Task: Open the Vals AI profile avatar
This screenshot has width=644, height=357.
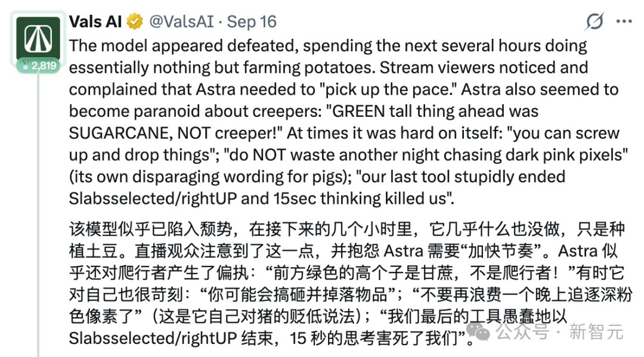Action: (x=38, y=39)
